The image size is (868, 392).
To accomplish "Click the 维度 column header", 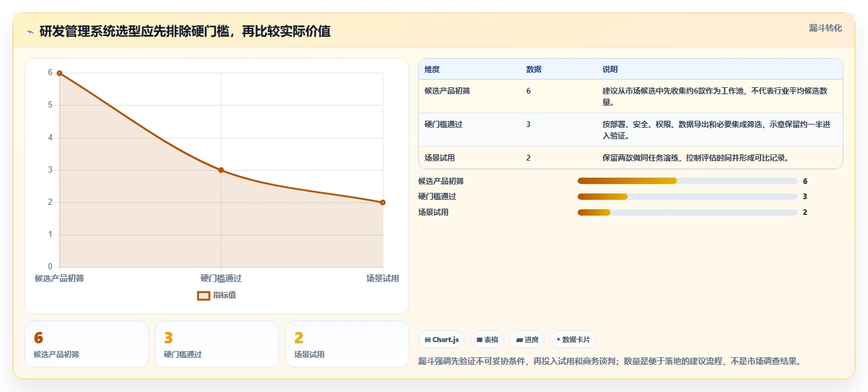I will pyautogui.click(x=432, y=70).
